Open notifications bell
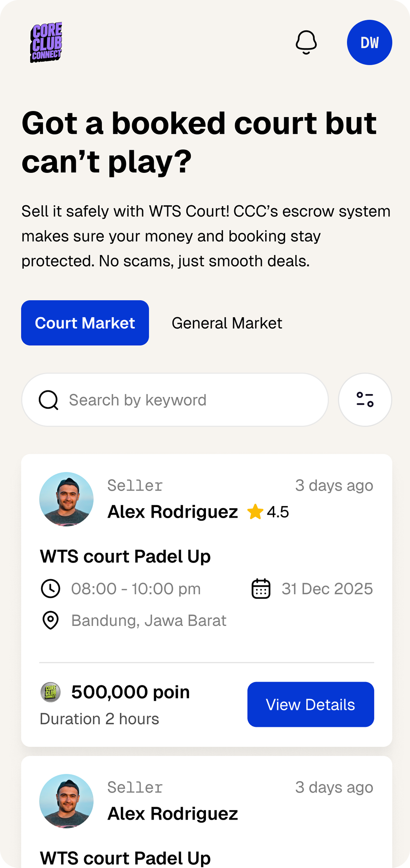410x868 pixels. pos(306,42)
